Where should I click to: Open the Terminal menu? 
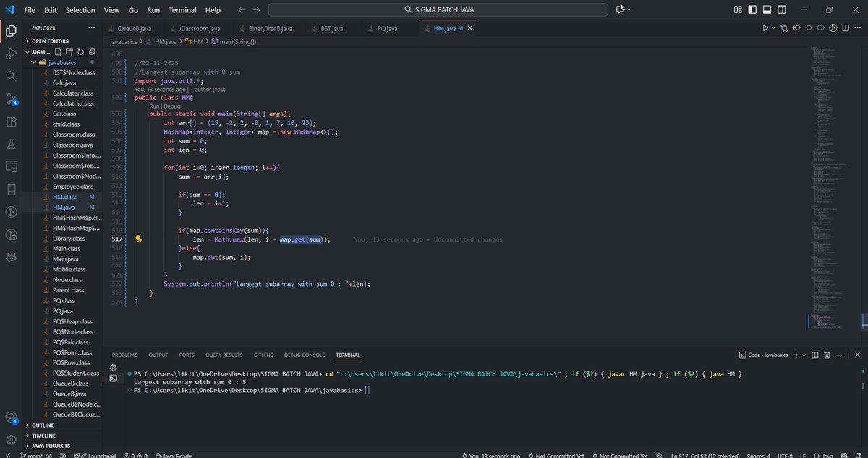182,9
